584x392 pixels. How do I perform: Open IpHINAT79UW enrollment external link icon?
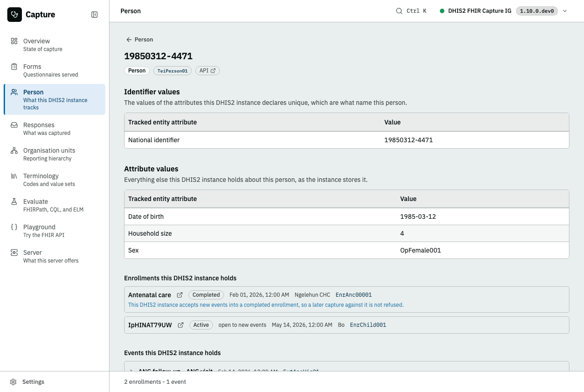[181, 325]
